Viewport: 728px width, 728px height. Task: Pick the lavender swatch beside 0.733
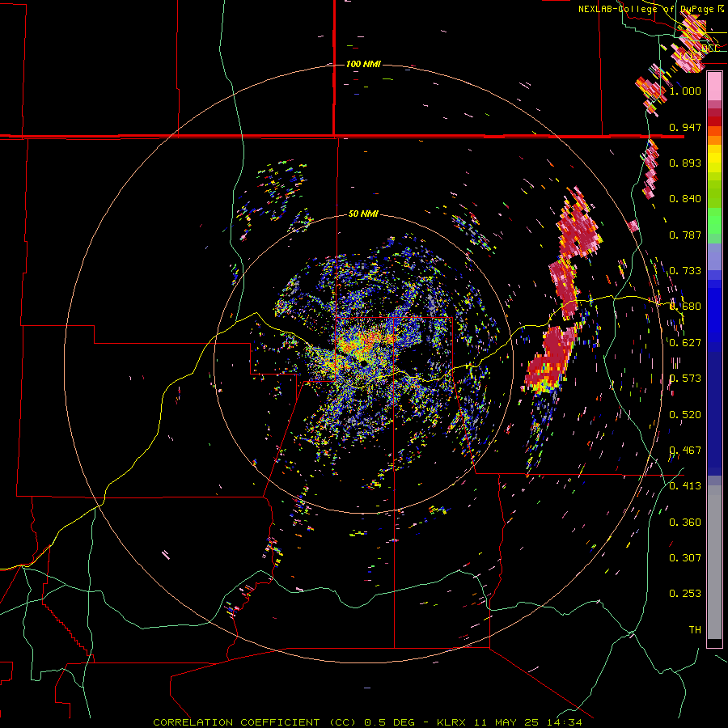click(714, 256)
